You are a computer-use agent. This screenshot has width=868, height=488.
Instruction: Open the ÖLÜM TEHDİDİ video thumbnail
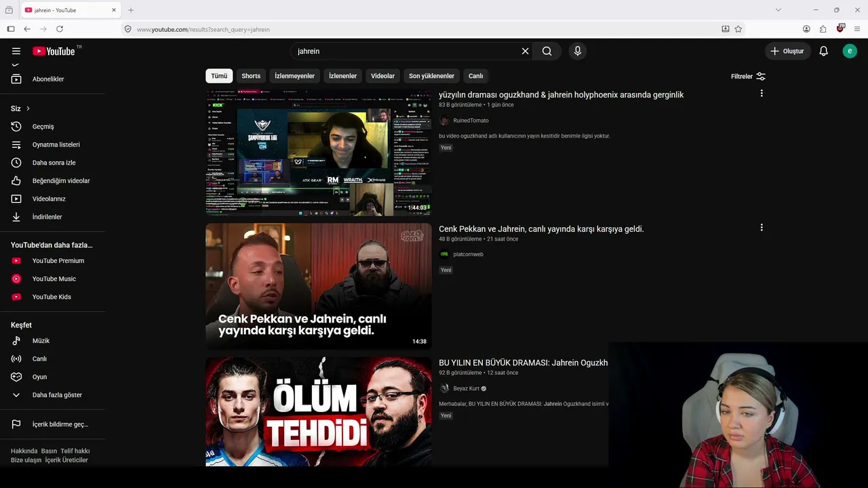(319, 412)
